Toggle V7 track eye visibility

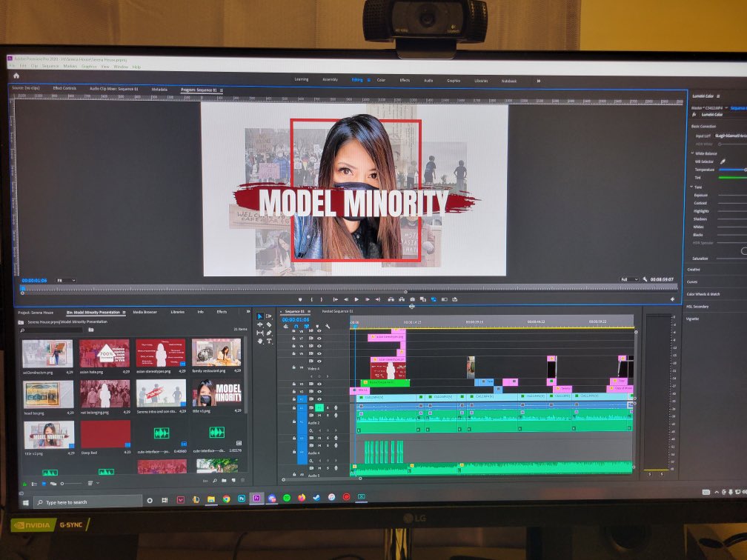click(x=319, y=339)
